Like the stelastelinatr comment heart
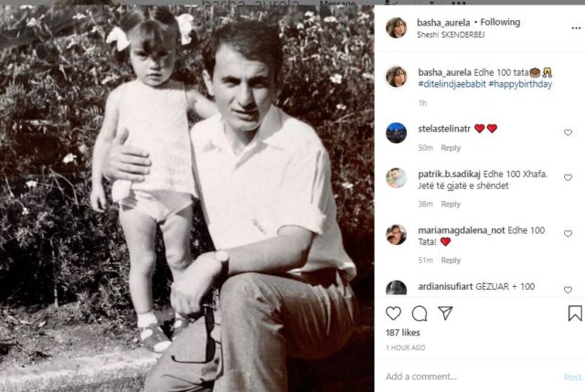 click(568, 132)
